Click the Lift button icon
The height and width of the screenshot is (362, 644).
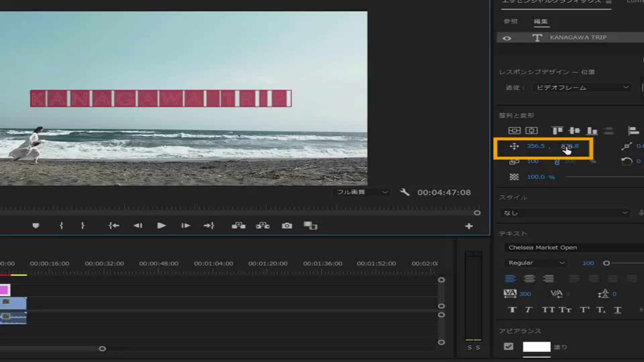(238, 226)
